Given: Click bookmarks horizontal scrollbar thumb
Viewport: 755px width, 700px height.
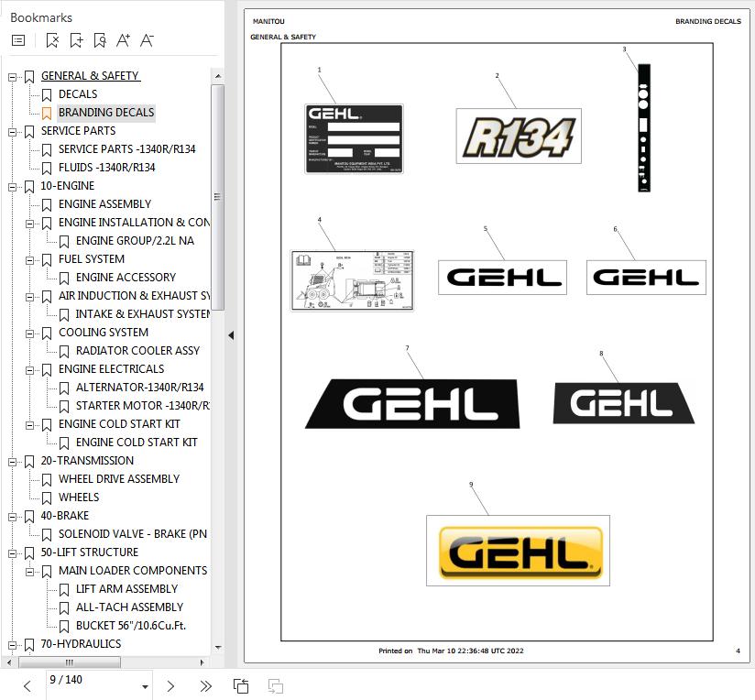Looking at the screenshot, I should click(x=70, y=662).
